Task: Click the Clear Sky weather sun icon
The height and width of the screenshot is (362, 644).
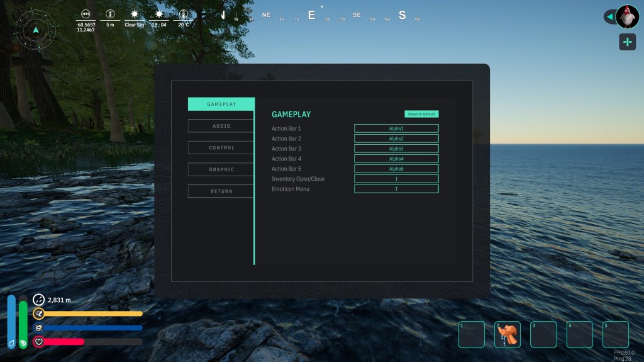Action: [x=134, y=14]
